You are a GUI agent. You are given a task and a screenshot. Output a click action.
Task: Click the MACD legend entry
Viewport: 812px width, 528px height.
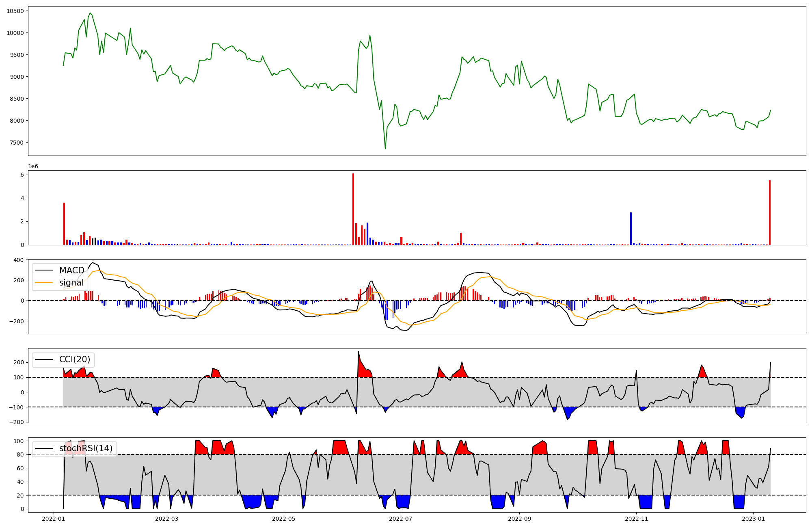click(71, 270)
